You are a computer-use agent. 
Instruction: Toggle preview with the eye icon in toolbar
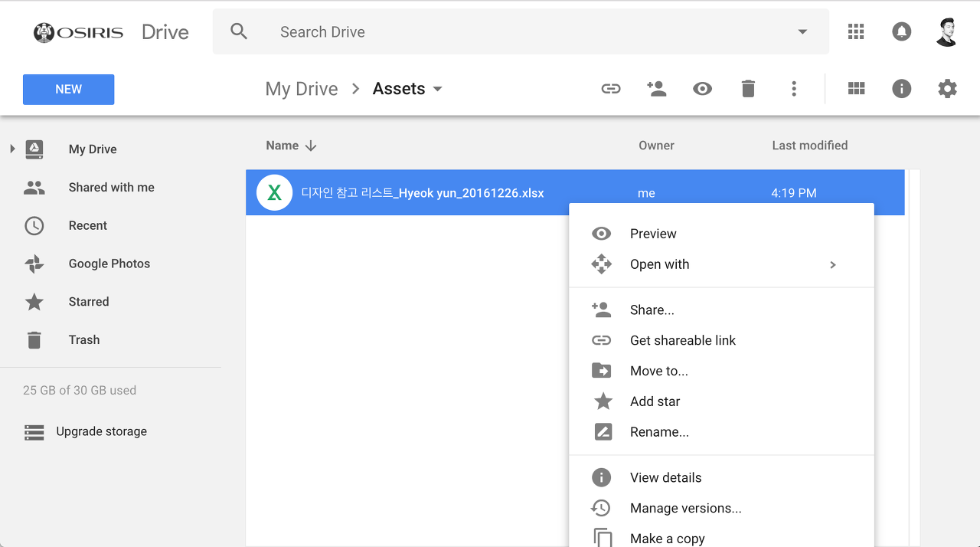click(702, 89)
